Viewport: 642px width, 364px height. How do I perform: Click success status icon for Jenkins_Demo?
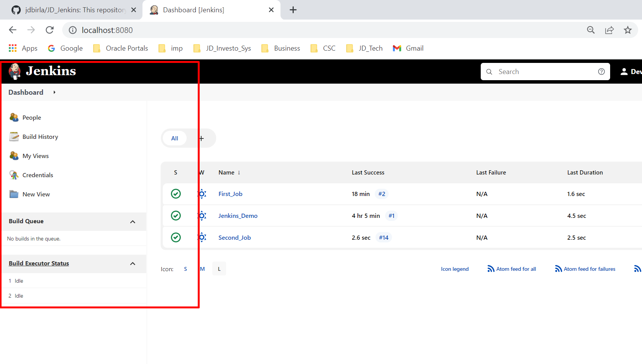pos(176,216)
